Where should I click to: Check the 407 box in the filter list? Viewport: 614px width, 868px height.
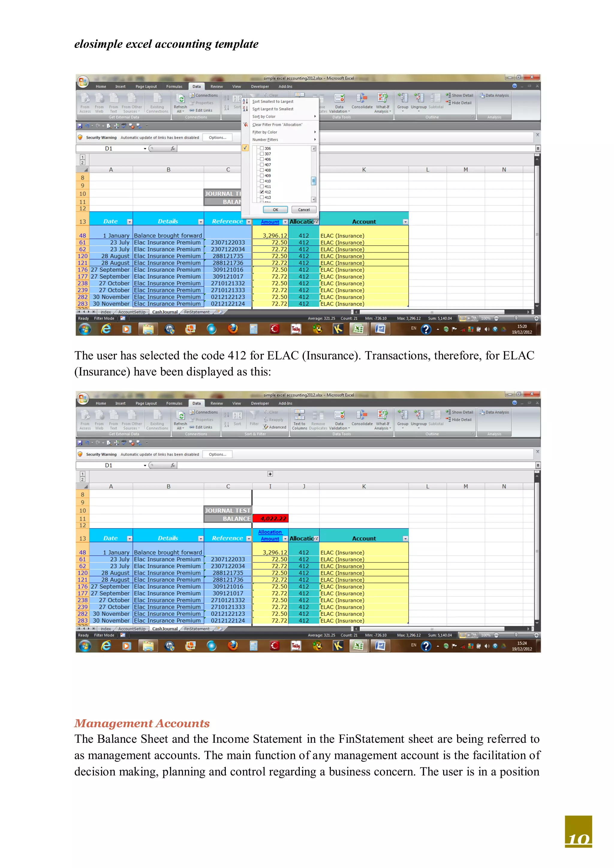tap(262, 165)
